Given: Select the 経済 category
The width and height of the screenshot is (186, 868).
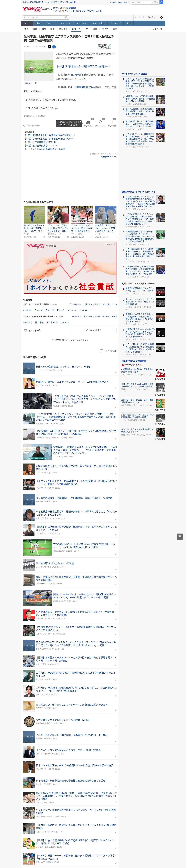Looking at the screenshot, I should (52, 29).
